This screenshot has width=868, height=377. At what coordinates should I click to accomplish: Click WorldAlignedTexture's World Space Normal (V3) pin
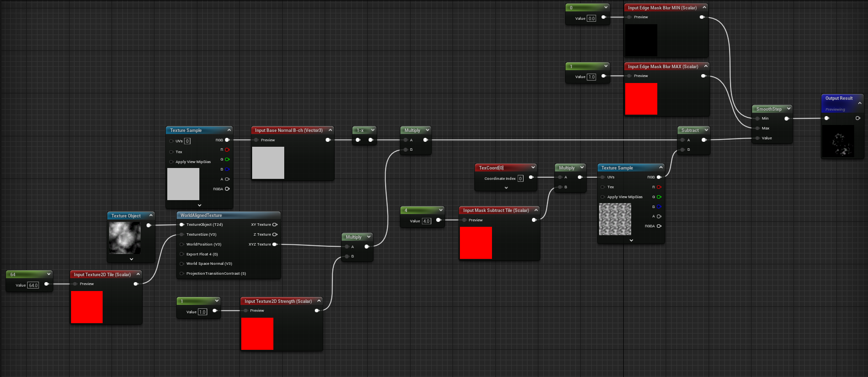pyautogui.click(x=182, y=264)
